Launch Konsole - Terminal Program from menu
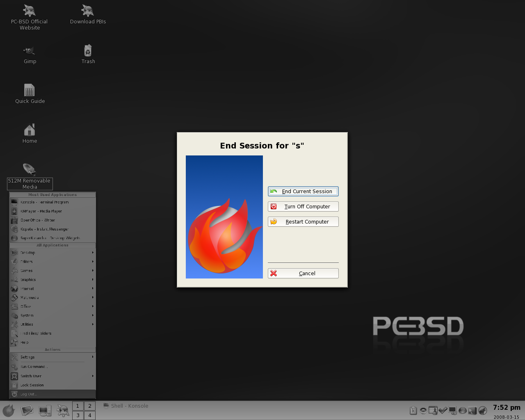525x420 pixels. click(52, 202)
